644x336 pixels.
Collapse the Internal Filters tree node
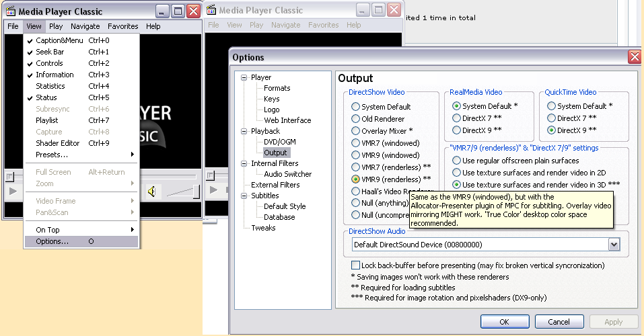(244, 163)
